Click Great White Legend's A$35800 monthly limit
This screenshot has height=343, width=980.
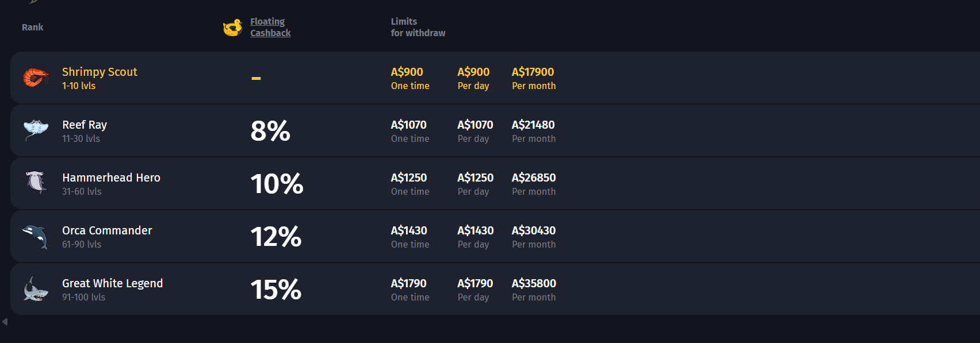click(534, 283)
